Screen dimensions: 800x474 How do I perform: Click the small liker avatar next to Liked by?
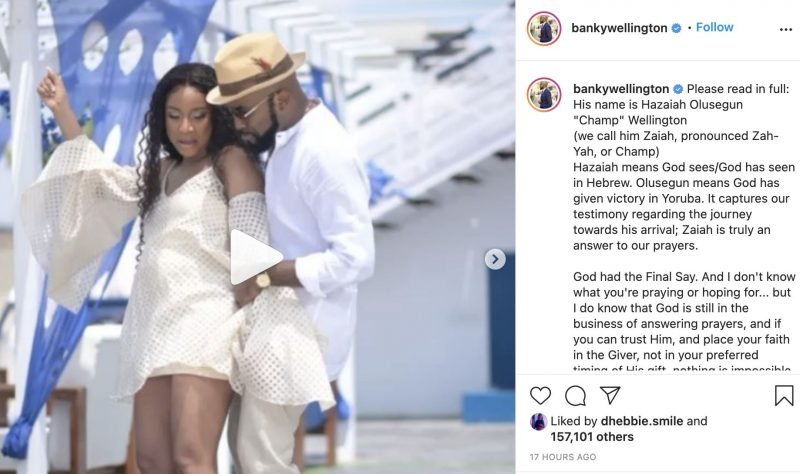pyautogui.click(x=538, y=421)
